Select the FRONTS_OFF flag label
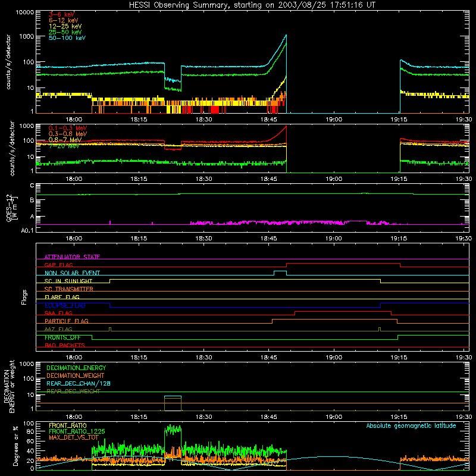The image size is (476, 476). (x=62, y=337)
